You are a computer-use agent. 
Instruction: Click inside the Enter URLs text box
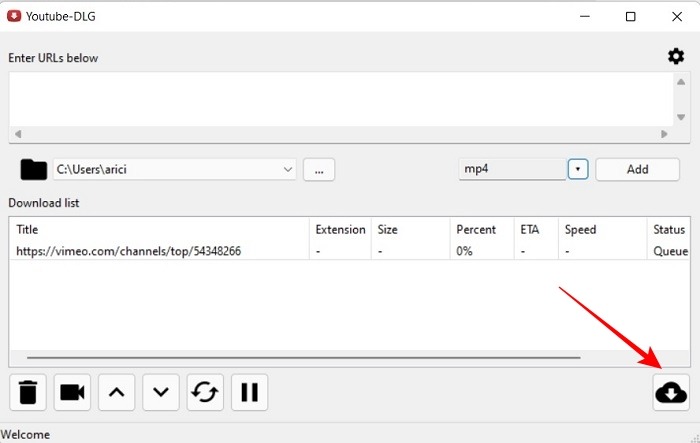point(335,98)
